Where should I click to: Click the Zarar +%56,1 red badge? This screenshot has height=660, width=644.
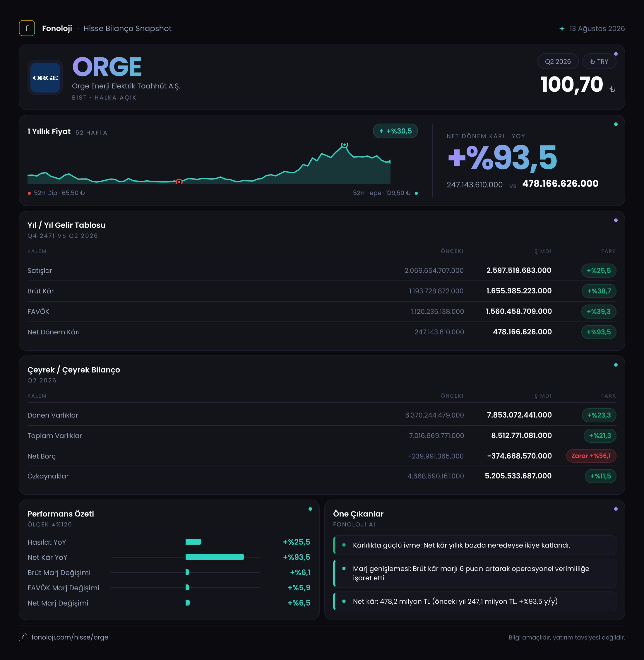pos(591,456)
